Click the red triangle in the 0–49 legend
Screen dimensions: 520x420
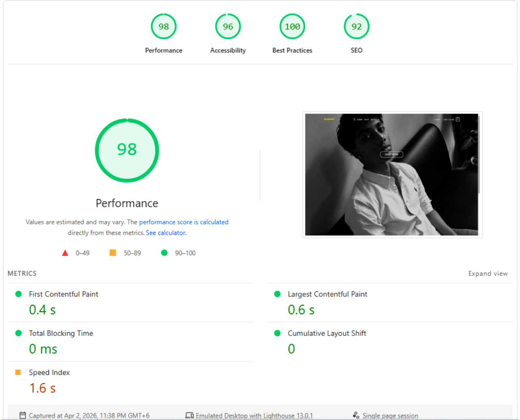point(65,252)
